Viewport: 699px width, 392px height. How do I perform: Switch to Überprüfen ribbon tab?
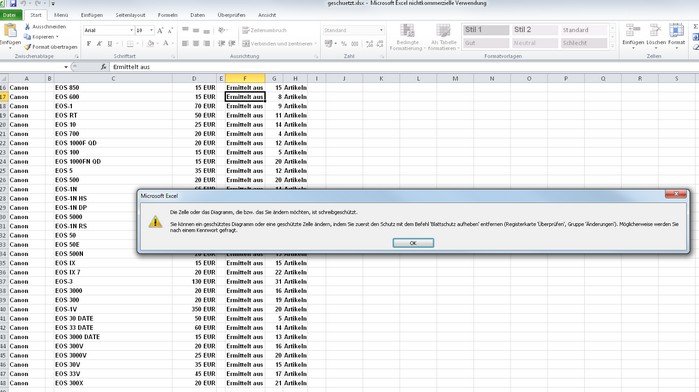[x=231, y=15]
